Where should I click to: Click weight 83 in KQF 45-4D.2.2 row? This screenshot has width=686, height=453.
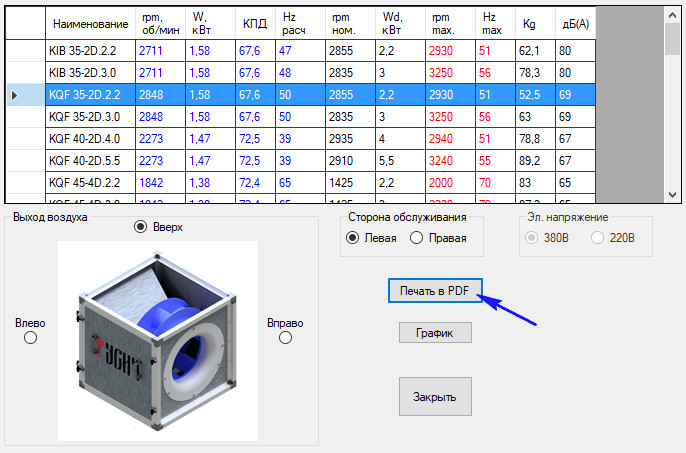click(536, 183)
